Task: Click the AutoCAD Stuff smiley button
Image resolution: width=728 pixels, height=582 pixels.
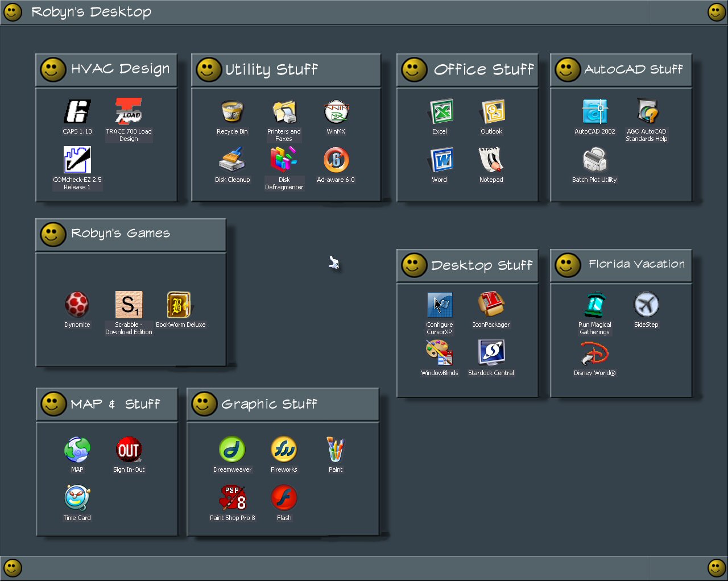Action: point(568,70)
